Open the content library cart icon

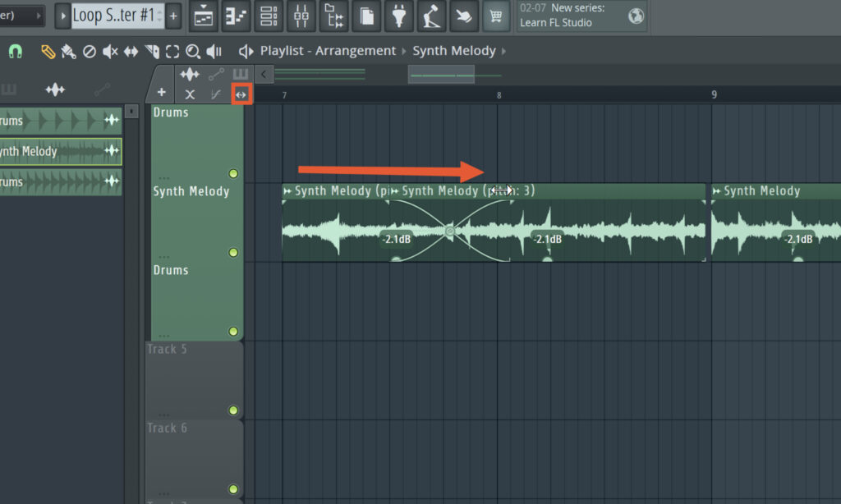[496, 16]
